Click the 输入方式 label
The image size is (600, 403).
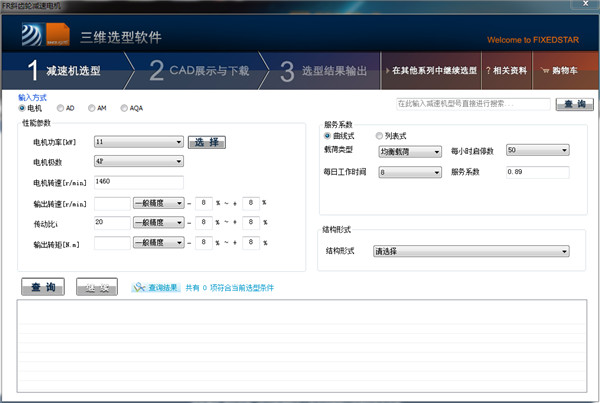point(32,98)
